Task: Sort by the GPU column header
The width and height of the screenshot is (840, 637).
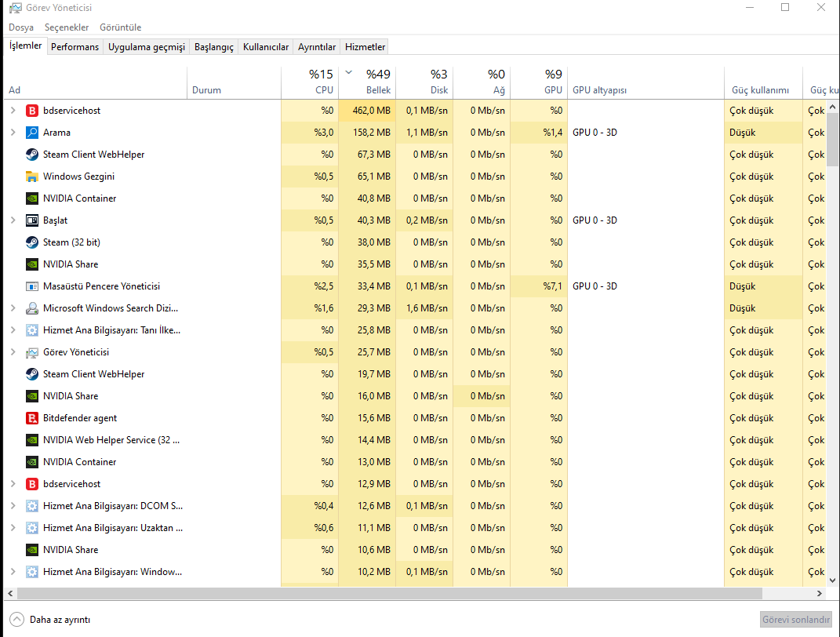Action: coord(539,82)
